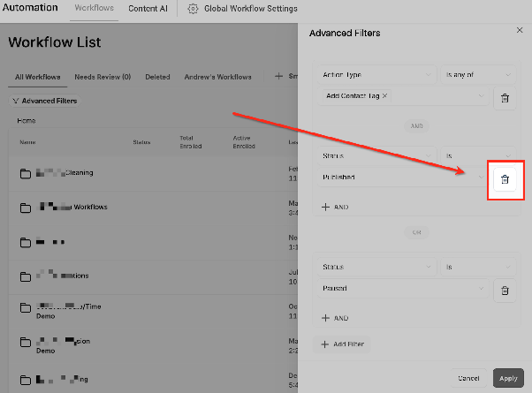Add AND condition below Published filter
The height and width of the screenshot is (393, 532).
click(x=335, y=208)
